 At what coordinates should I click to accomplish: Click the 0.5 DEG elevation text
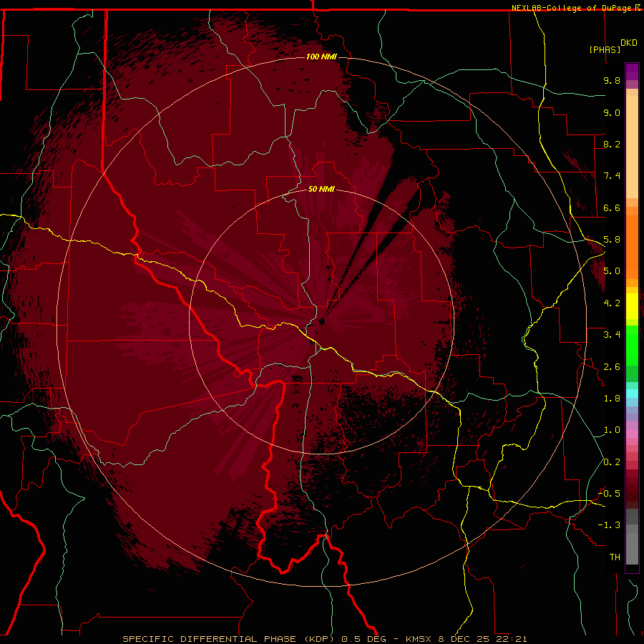click(x=364, y=639)
